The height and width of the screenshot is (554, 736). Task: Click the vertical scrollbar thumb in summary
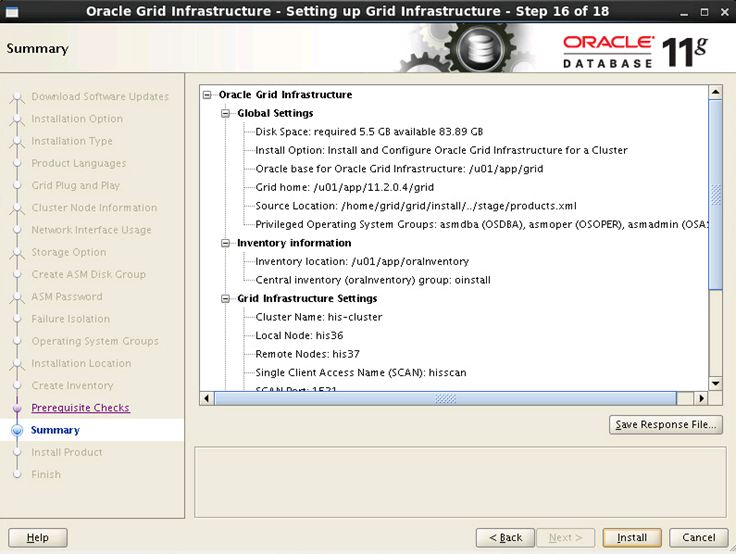point(715,194)
